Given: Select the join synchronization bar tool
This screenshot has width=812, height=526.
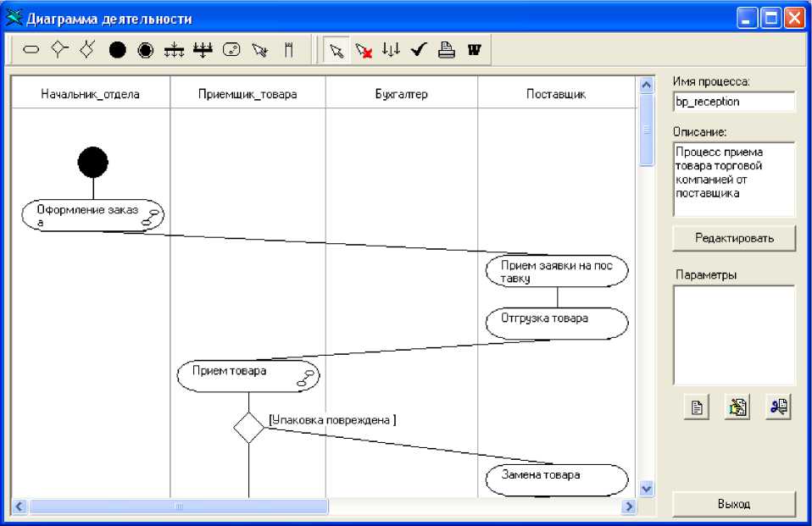Looking at the screenshot, I should point(203,50).
